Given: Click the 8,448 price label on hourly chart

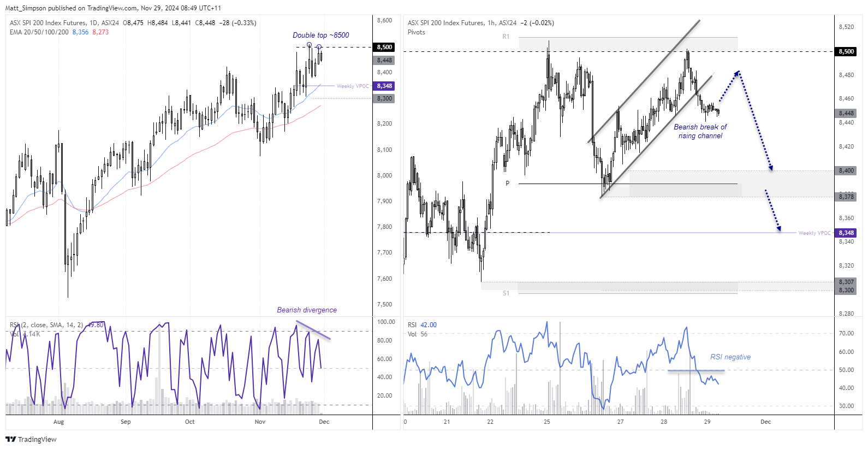Looking at the screenshot, I should click(x=846, y=113).
